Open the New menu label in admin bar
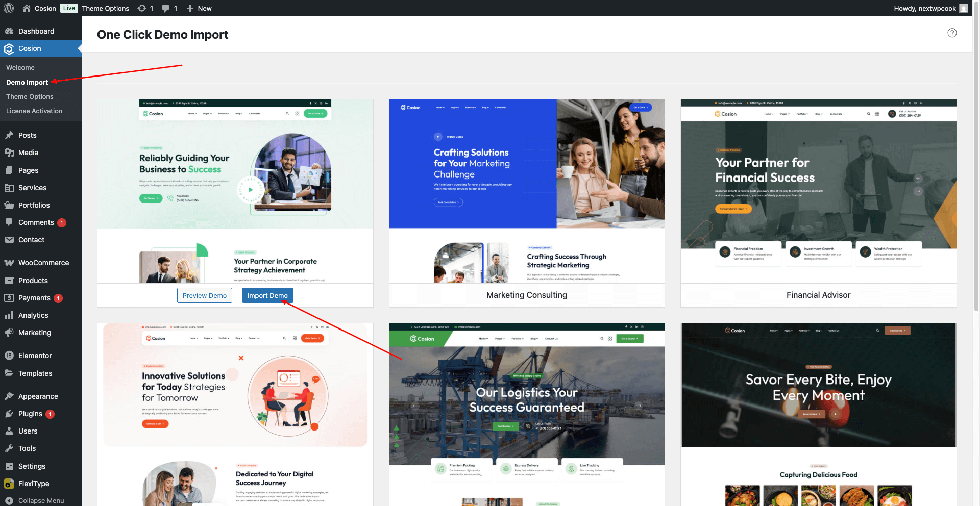This screenshot has width=980, height=506. point(205,8)
